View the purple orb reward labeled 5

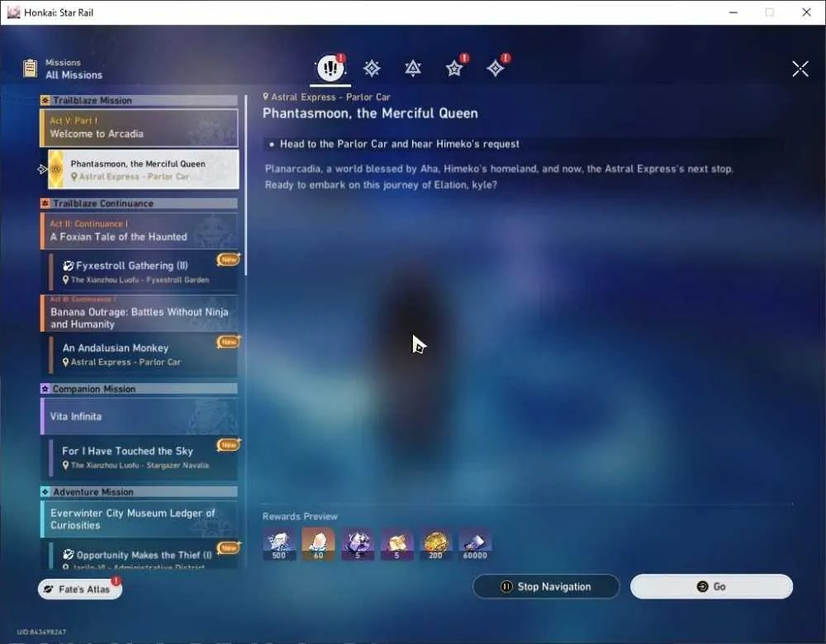coord(357,544)
